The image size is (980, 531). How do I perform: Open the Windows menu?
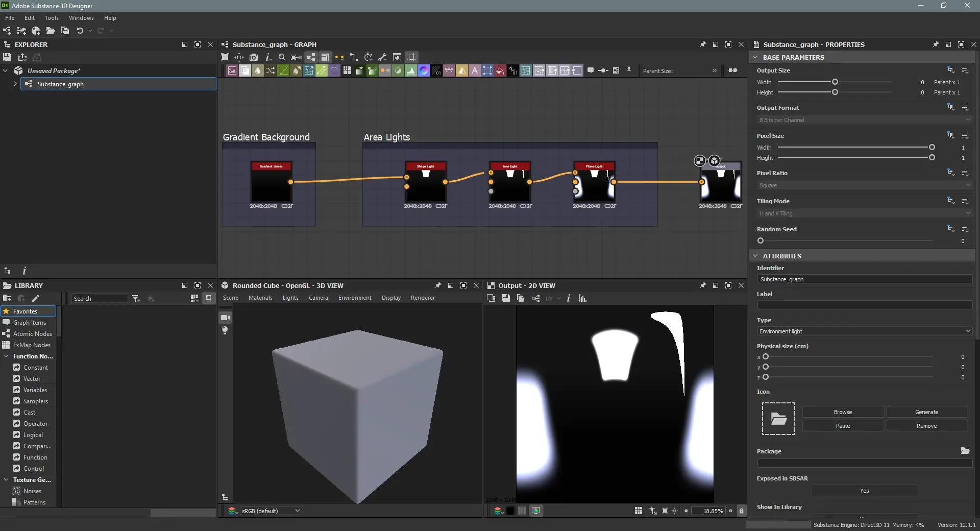(x=81, y=18)
